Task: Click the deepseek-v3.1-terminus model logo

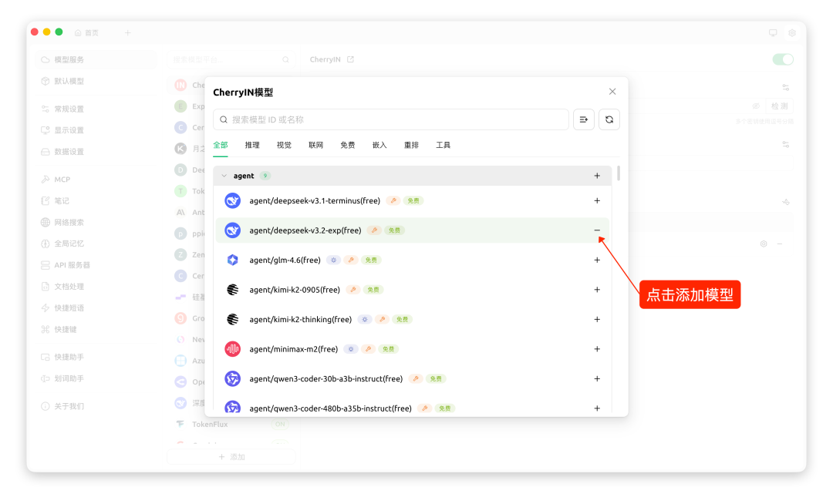Action: coord(233,200)
